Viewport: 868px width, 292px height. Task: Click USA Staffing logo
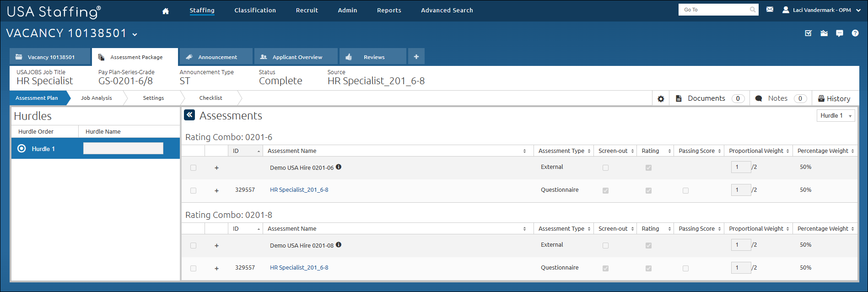pyautogui.click(x=54, y=11)
